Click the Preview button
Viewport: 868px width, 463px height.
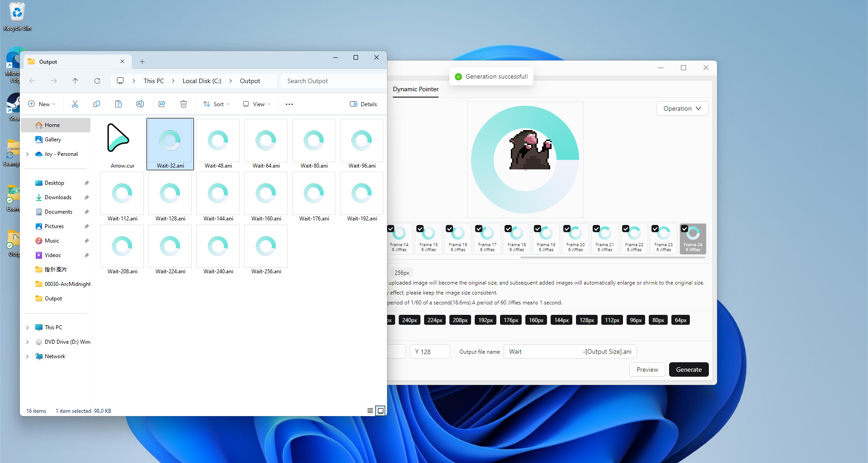click(x=647, y=369)
